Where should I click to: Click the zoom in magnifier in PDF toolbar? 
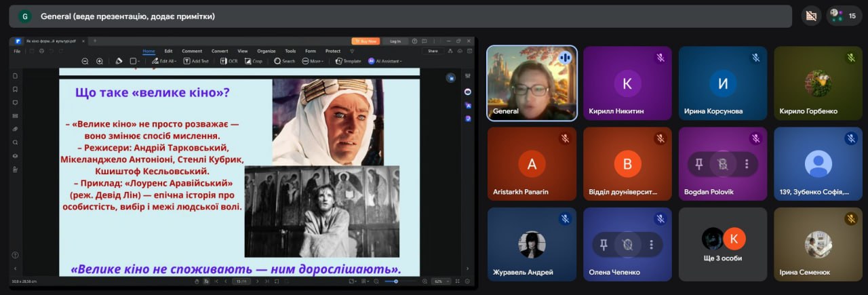click(x=100, y=61)
